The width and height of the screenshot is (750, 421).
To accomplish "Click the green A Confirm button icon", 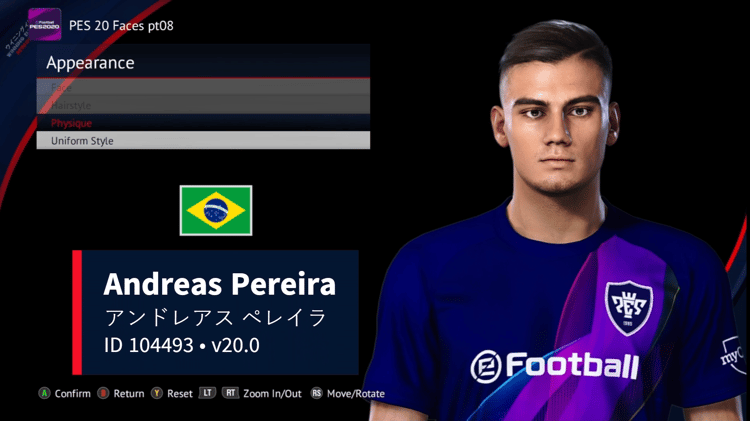I will coord(44,393).
